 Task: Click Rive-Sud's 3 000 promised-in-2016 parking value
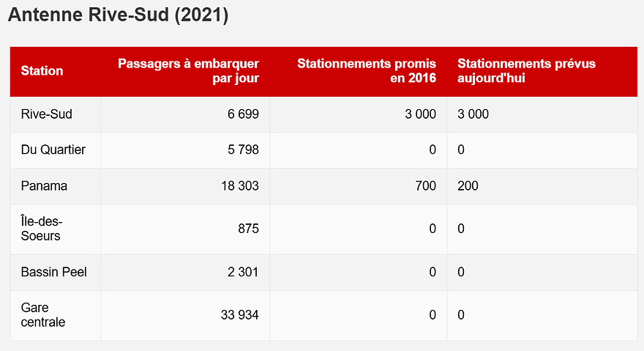[x=419, y=114]
